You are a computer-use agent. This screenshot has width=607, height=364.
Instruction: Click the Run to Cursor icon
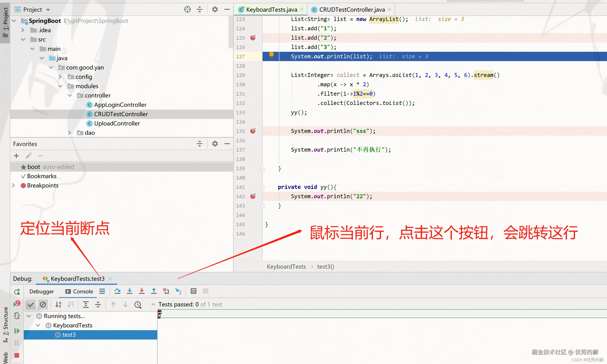(x=178, y=291)
